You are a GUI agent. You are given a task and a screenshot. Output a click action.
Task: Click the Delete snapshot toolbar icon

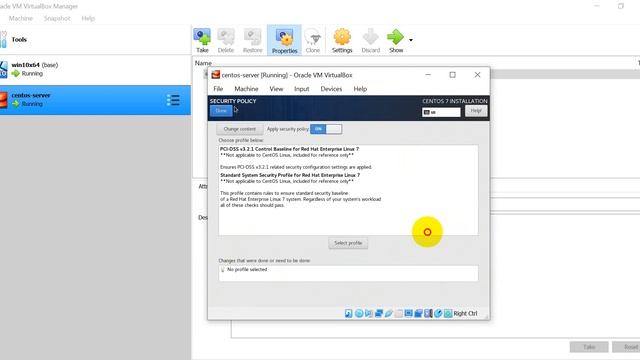(226, 37)
